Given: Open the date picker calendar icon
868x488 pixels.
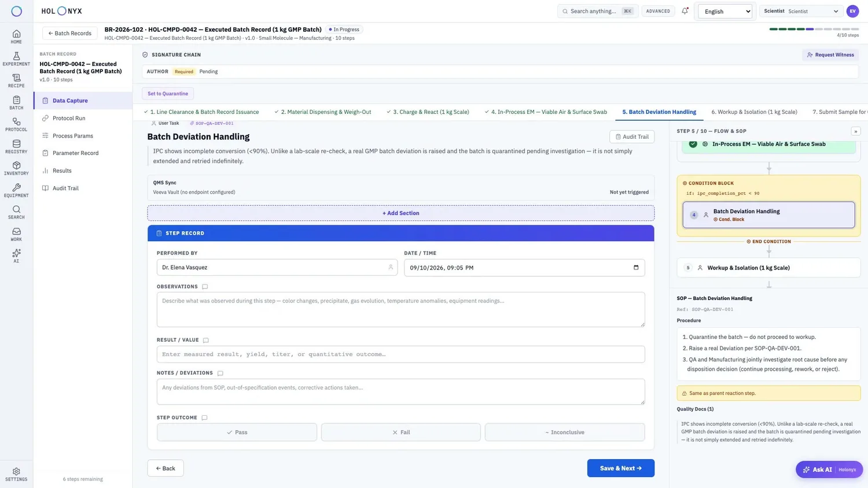Looking at the screenshot, I should (x=636, y=267).
